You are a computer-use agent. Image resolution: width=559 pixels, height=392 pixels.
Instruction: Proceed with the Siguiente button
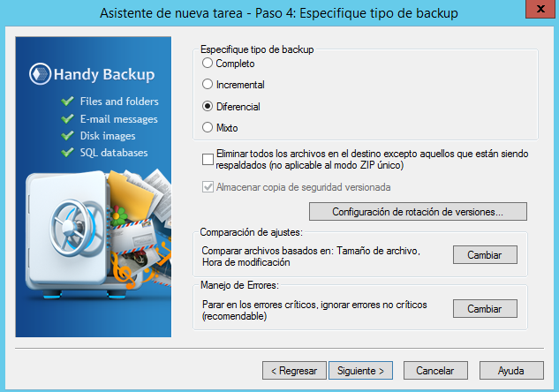pos(361,370)
